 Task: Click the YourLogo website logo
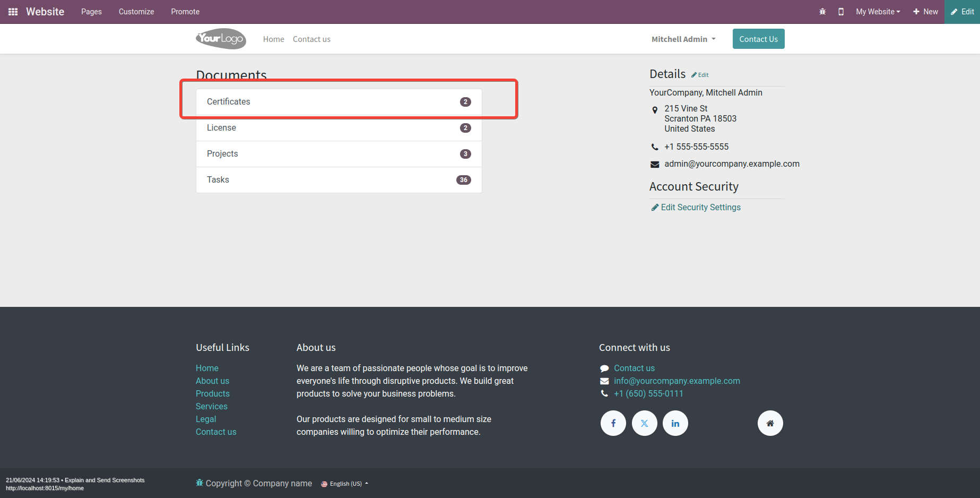[221, 39]
